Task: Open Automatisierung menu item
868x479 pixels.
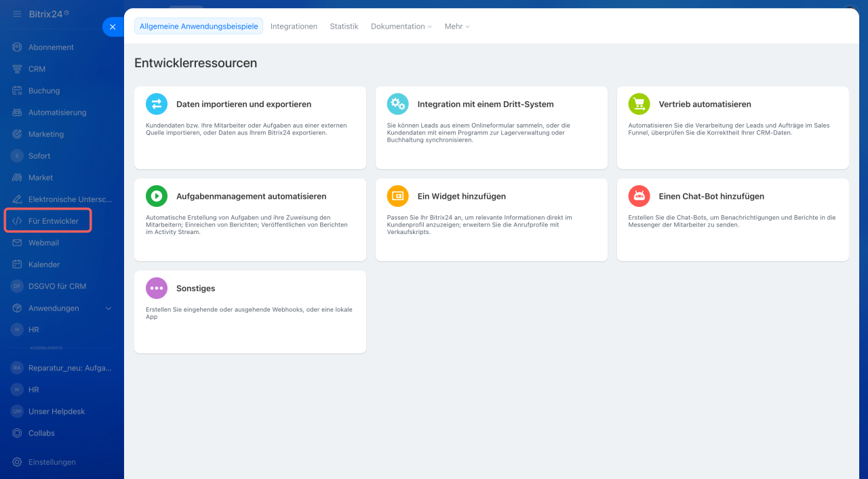Action: coord(57,113)
